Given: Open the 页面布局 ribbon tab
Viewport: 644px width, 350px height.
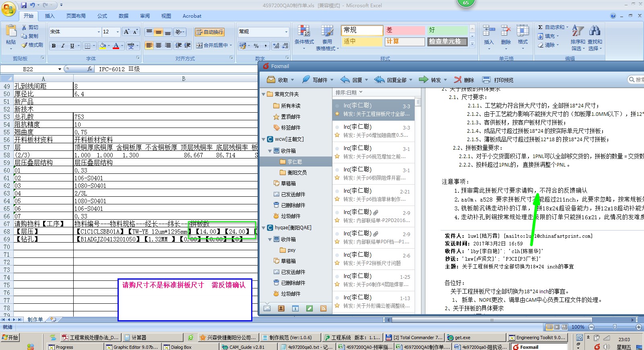Looking at the screenshot, I should click(x=76, y=16).
